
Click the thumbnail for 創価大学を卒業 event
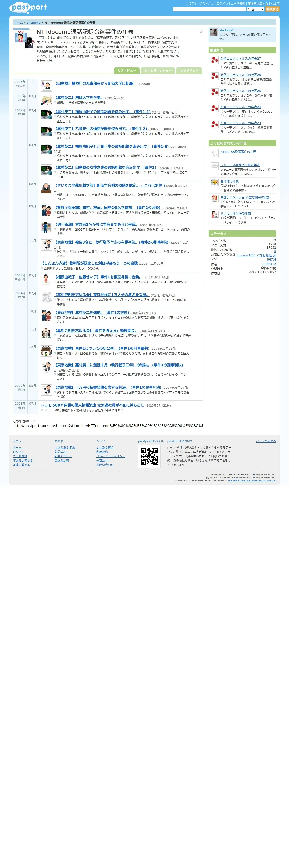(46, 100)
